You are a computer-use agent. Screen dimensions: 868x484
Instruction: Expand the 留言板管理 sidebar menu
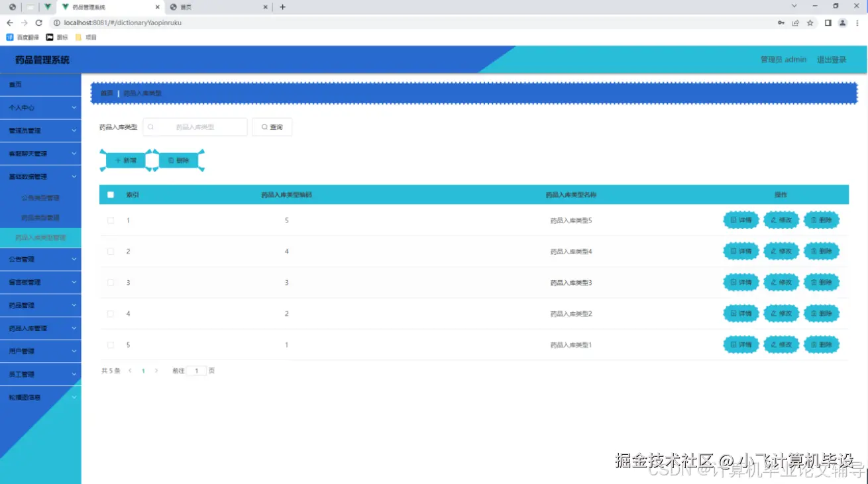40,282
